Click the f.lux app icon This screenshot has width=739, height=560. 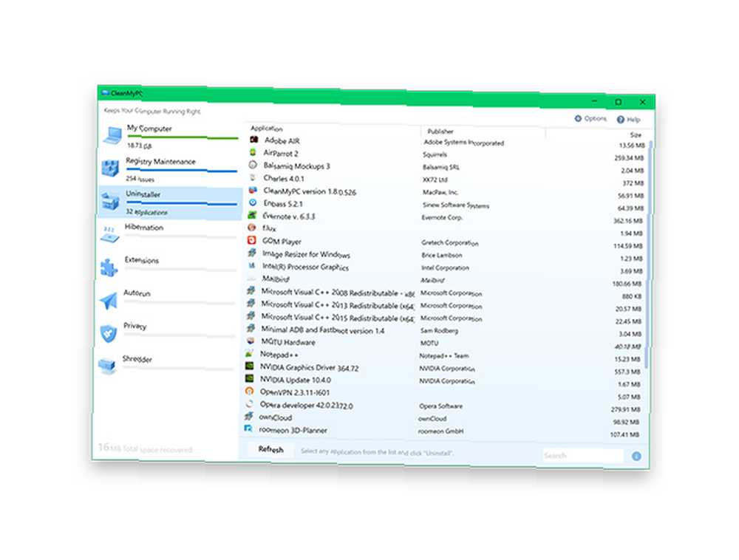pos(252,228)
